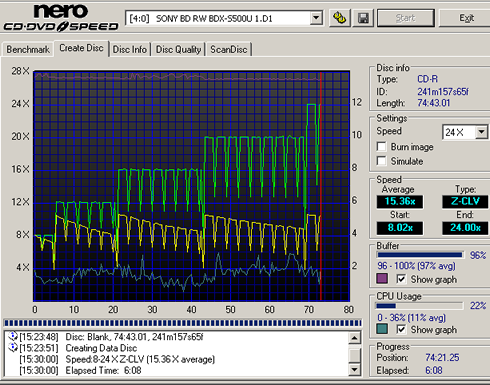Viewport: 490px width, 385px height.
Task: Click the buffer range text 96 - 100% (97% avg)
Action: (416, 266)
